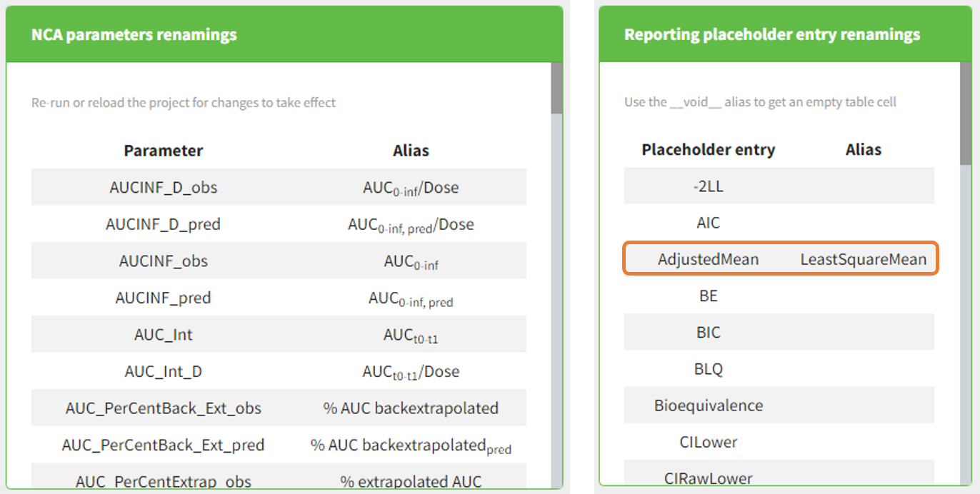Click the BLQ placeholder row
Viewport: 980px width, 494px height.
[x=707, y=368]
